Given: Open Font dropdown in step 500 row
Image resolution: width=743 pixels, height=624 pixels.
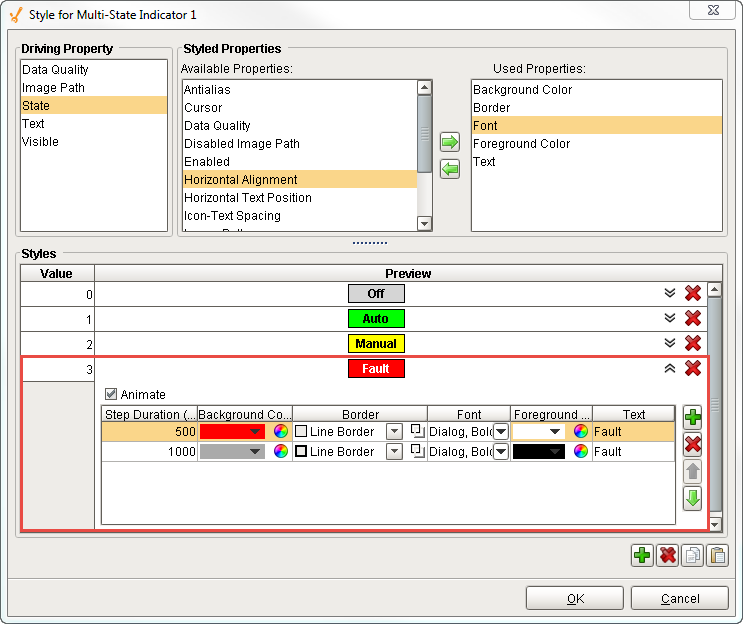Looking at the screenshot, I should [x=501, y=432].
